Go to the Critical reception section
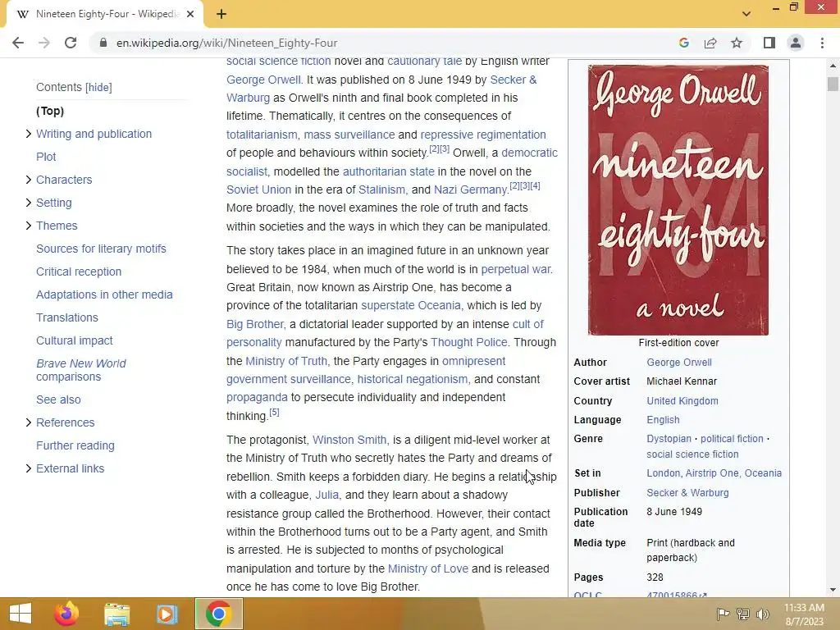Viewport: 840px width, 630px height. tap(79, 272)
